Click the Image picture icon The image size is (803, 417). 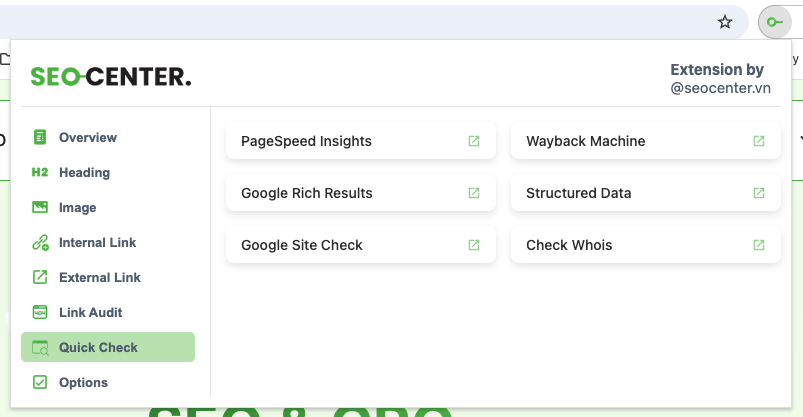[x=40, y=207]
